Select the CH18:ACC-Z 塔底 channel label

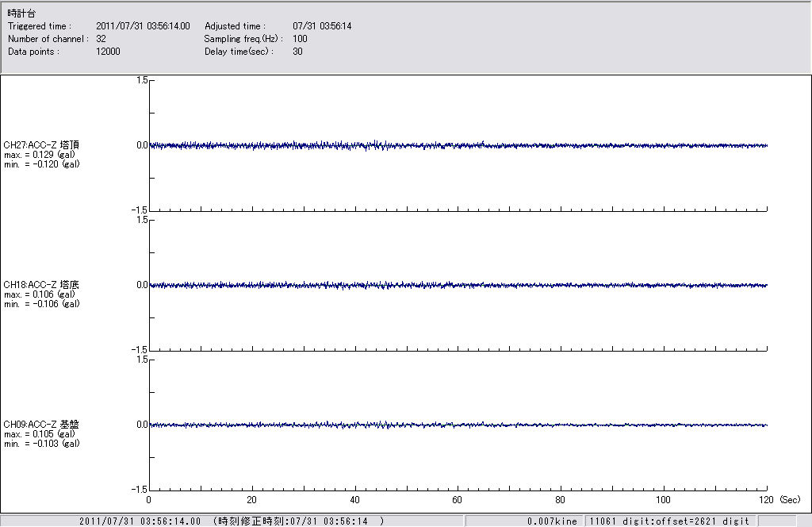click(x=41, y=285)
